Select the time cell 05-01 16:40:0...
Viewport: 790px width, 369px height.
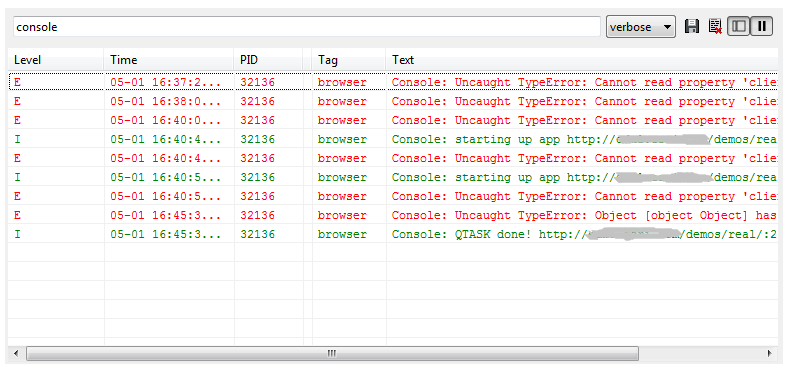point(166,120)
